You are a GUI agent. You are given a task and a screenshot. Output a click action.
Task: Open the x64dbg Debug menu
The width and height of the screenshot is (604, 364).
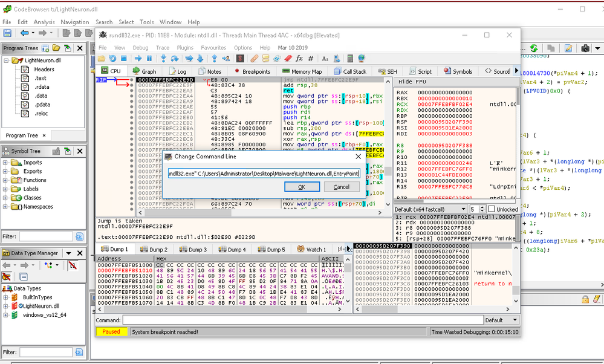click(x=141, y=48)
